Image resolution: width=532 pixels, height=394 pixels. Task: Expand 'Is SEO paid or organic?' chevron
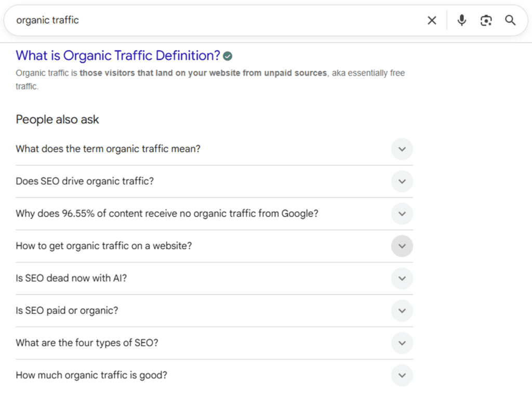coord(402,310)
